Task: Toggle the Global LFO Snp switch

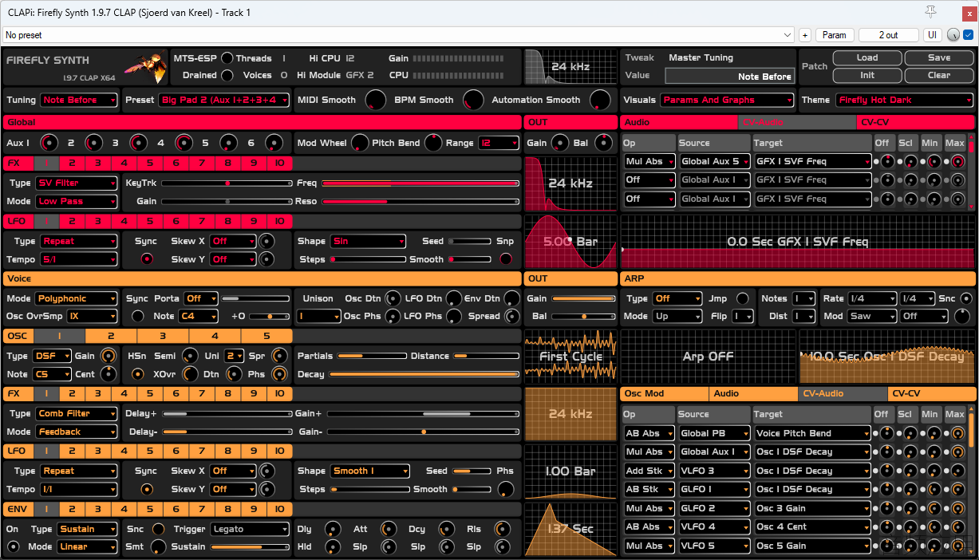Action: [506, 258]
